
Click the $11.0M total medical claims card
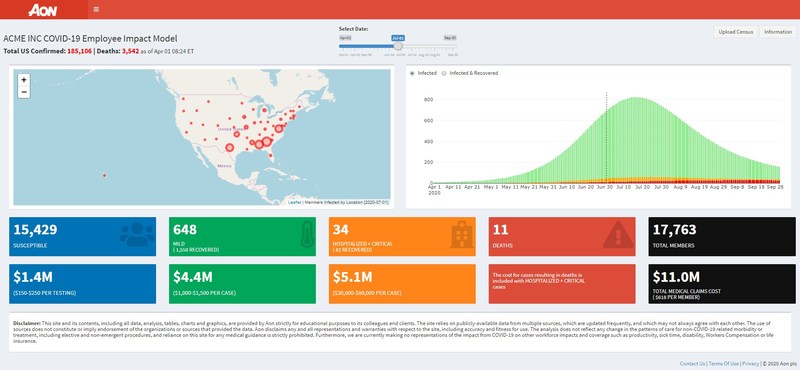coord(721,284)
